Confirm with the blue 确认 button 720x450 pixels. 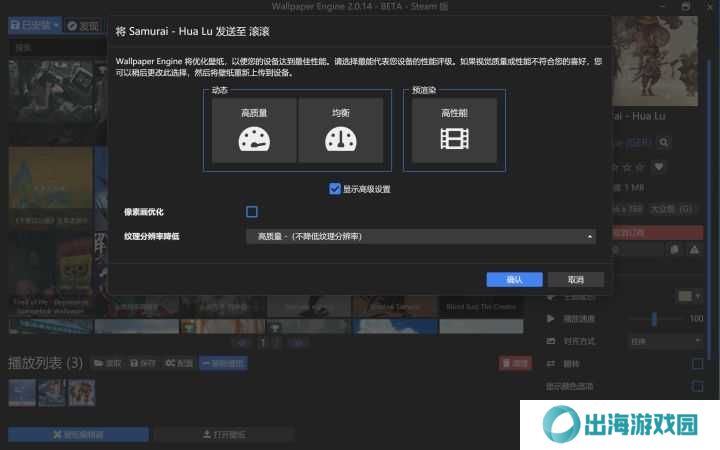514,280
